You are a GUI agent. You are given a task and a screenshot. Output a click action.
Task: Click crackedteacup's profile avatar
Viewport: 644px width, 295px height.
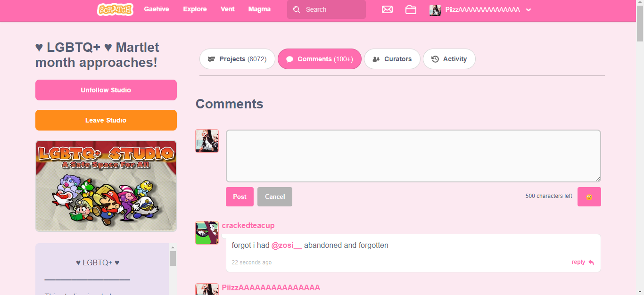point(207,233)
